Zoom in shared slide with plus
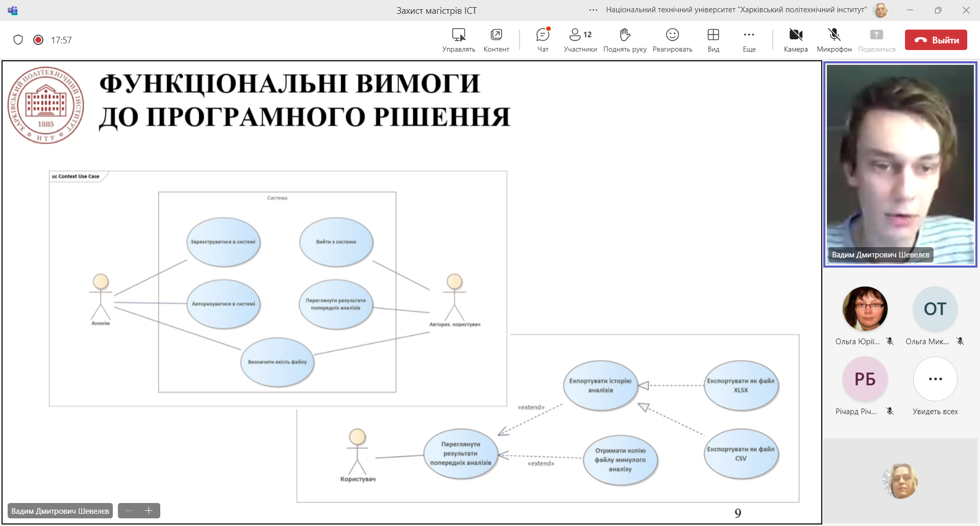Screen dimensions: 980x526 149,511
